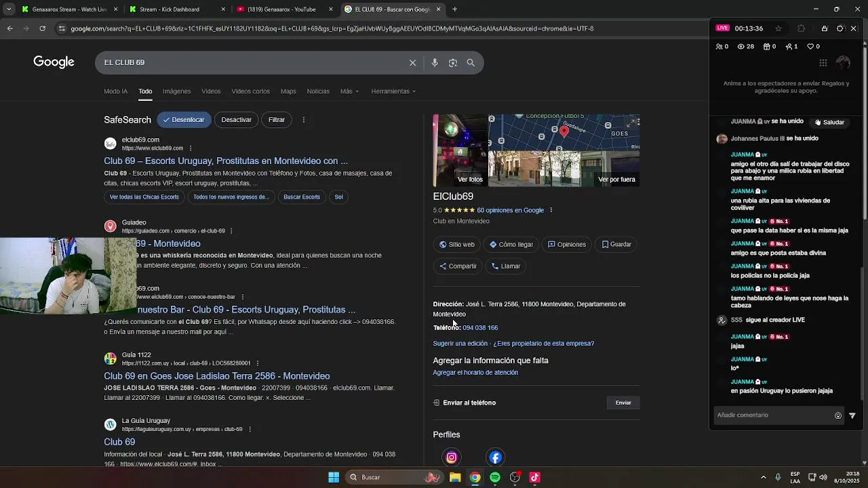Switch to Imágenes search tab
Image resolution: width=868 pixels, height=488 pixels.
click(x=176, y=91)
